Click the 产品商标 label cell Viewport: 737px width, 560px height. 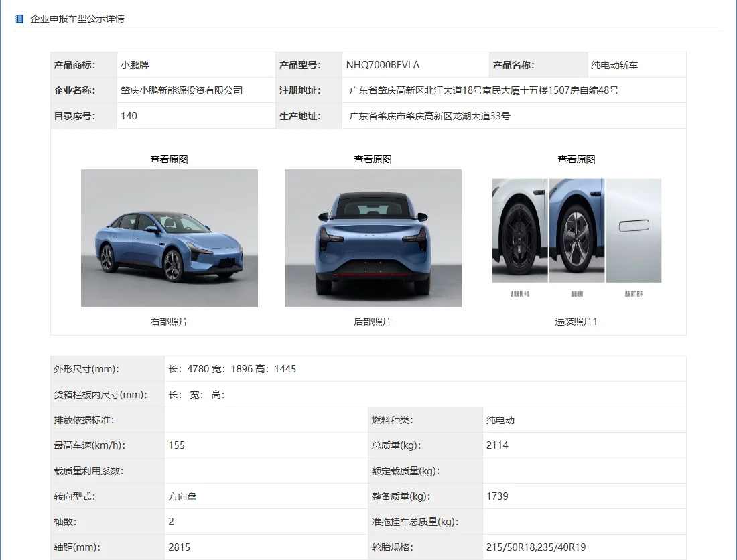[x=84, y=65]
